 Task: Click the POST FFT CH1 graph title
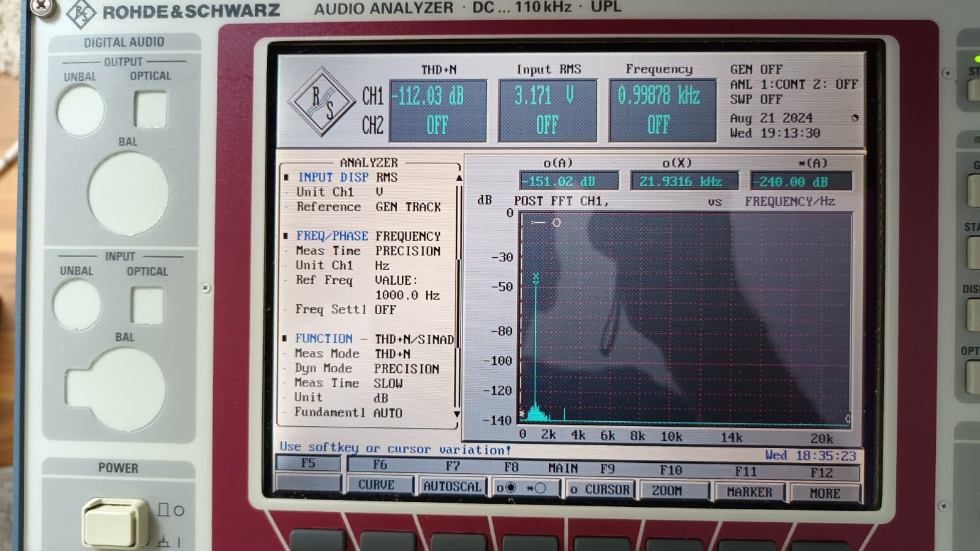coord(561,201)
